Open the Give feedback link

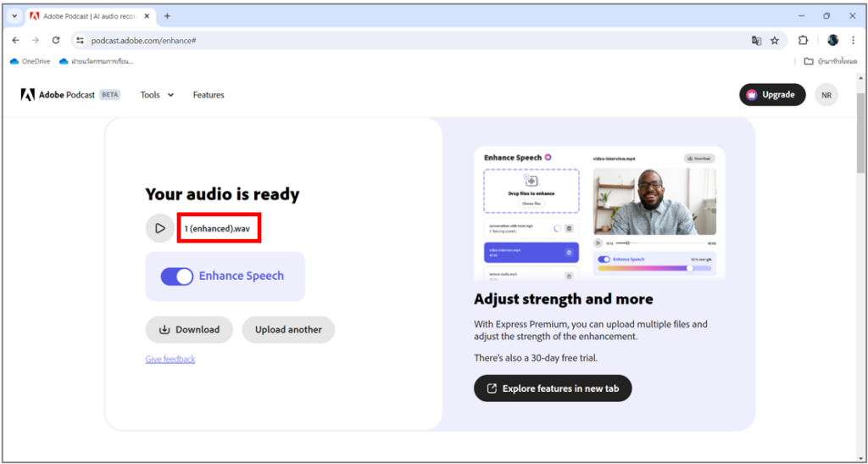click(170, 360)
